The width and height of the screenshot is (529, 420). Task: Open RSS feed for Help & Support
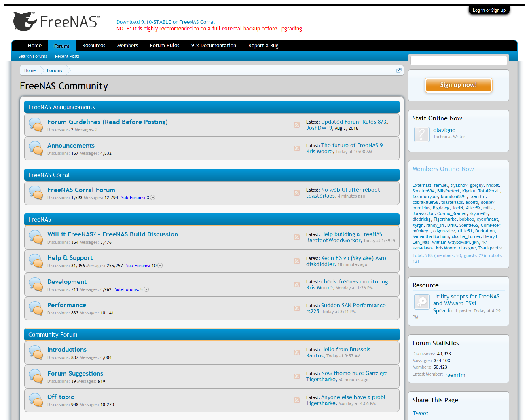tap(297, 261)
